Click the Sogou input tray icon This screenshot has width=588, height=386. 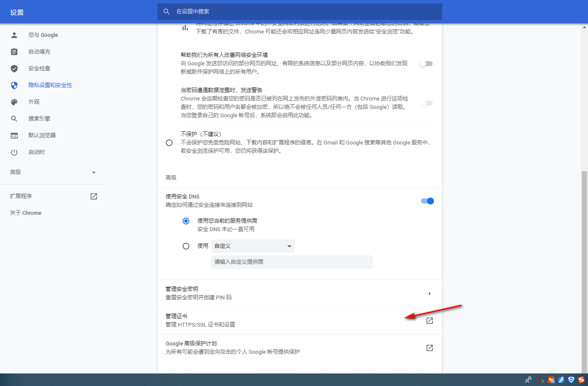(x=581, y=380)
